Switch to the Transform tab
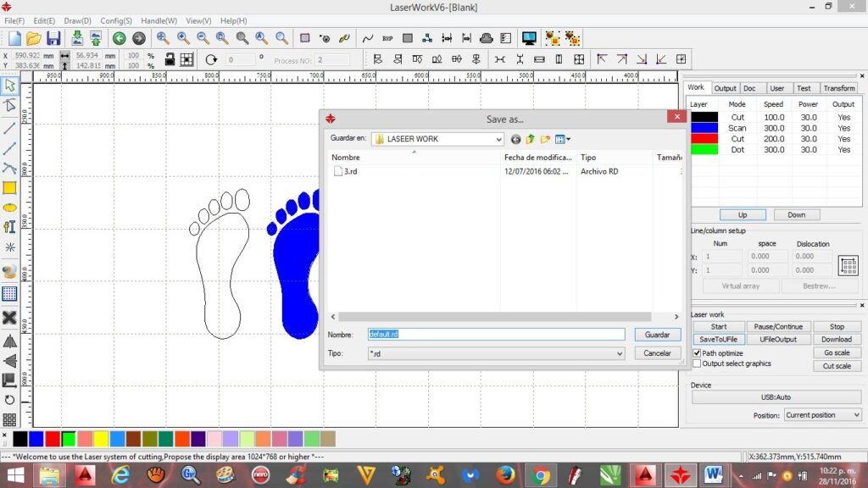The image size is (868, 488). pyautogui.click(x=838, y=88)
